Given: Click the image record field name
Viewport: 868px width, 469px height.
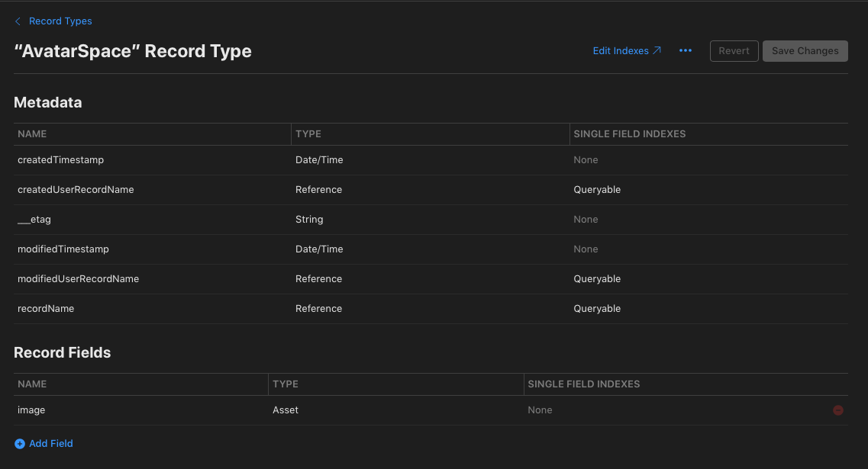Looking at the screenshot, I should pyautogui.click(x=31, y=410).
